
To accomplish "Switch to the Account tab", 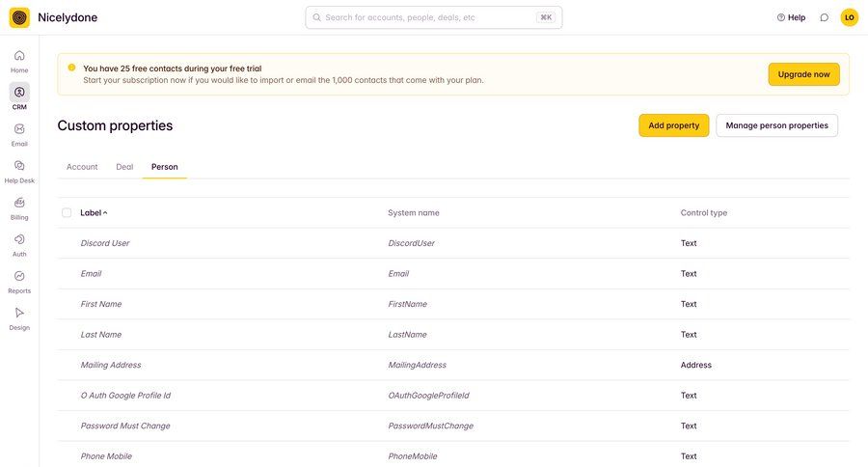I will (82, 167).
